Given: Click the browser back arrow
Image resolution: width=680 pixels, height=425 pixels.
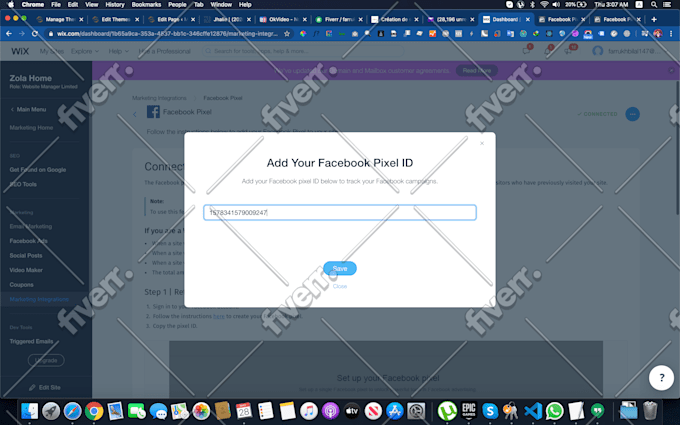Looking at the screenshot, I should pos(9,33).
